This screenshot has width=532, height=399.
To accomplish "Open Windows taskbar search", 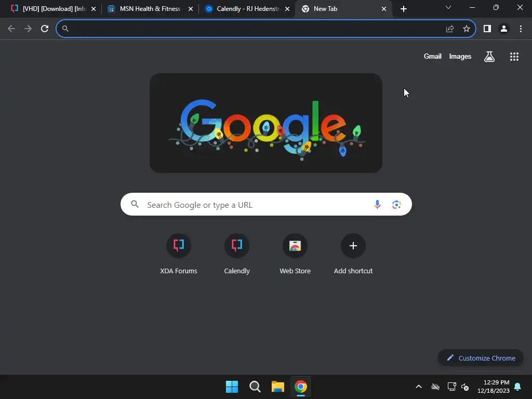I will [255, 387].
